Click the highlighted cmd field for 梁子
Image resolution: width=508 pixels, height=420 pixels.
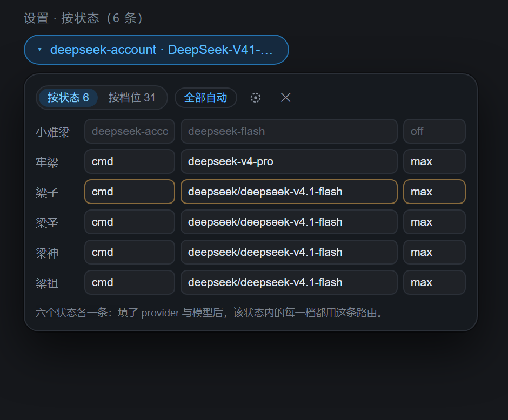pyautogui.click(x=130, y=192)
